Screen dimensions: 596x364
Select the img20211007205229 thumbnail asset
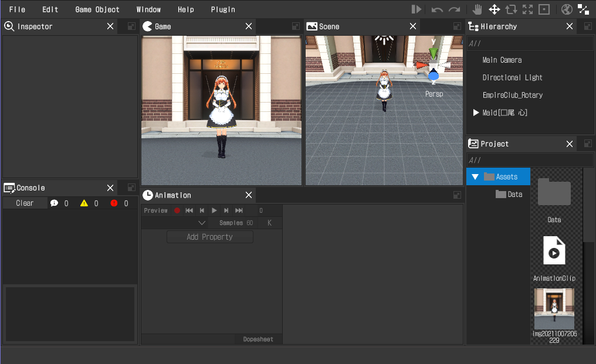[554, 309]
